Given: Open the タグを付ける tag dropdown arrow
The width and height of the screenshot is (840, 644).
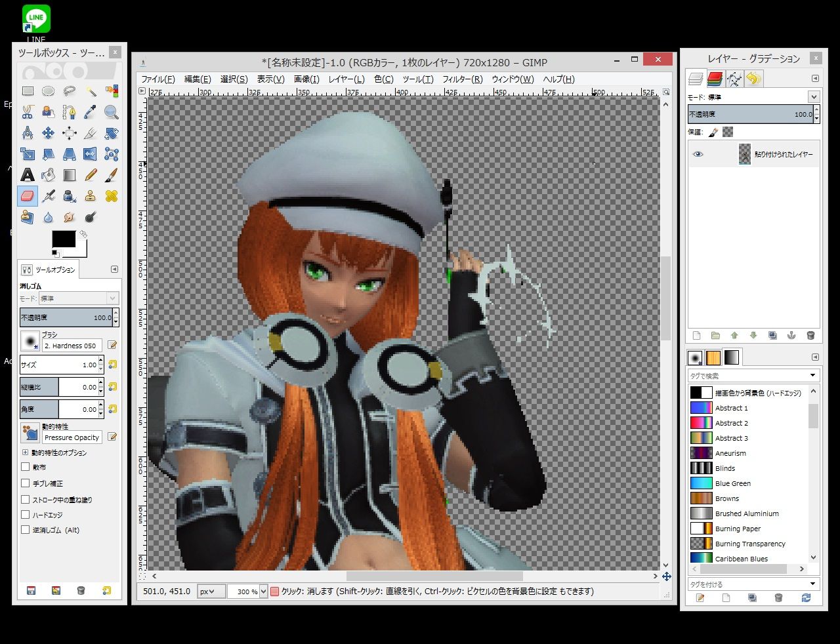Looking at the screenshot, I should 813,584.
